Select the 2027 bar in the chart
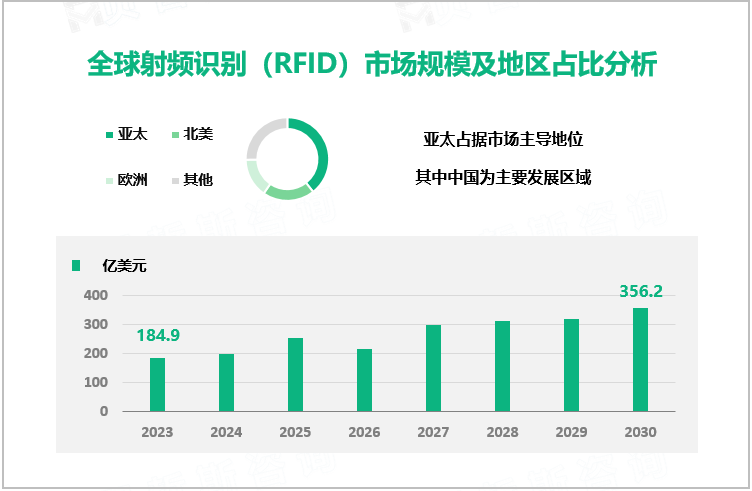The height and width of the screenshot is (491, 752). coord(434,368)
